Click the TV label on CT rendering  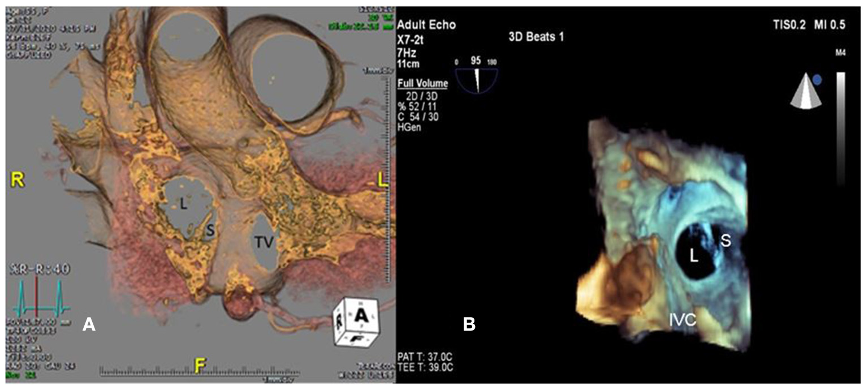pos(264,242)
